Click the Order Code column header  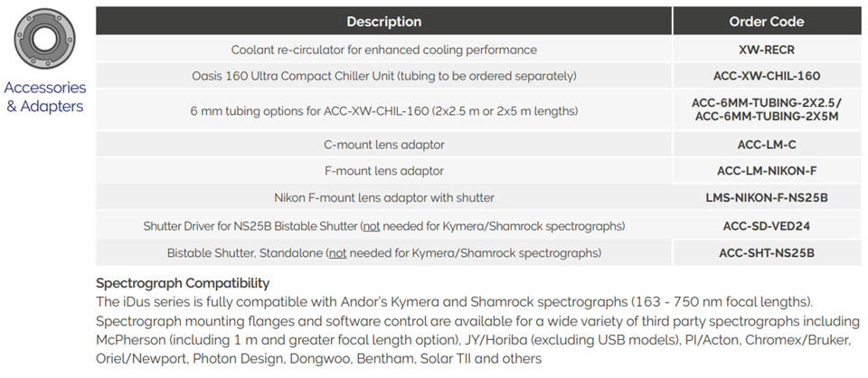click(x=766, y=22)
